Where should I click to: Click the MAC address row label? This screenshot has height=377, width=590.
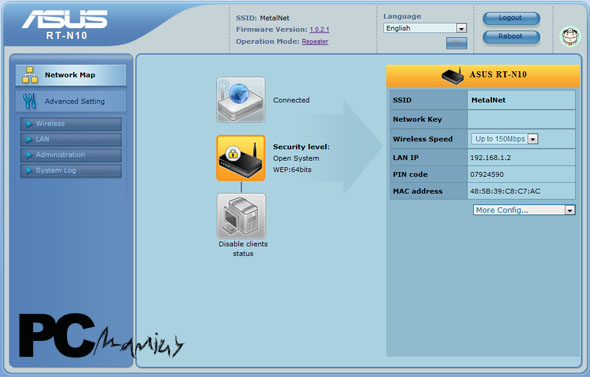coord(418,191)
